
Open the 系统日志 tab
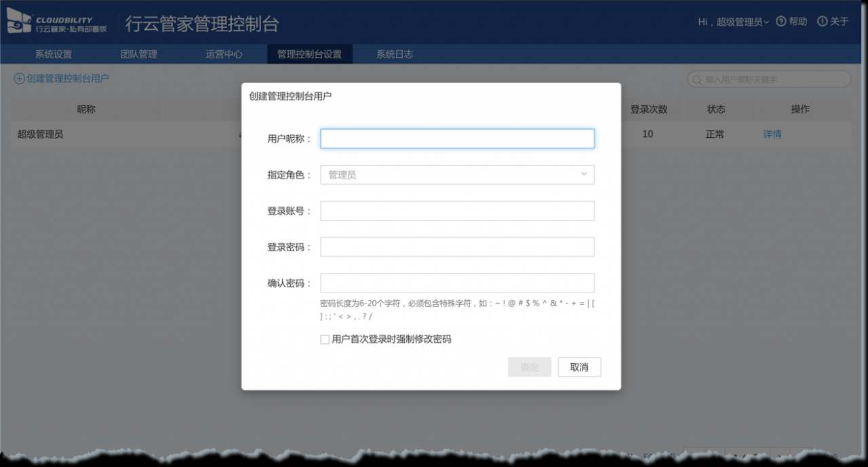(395, 54)
